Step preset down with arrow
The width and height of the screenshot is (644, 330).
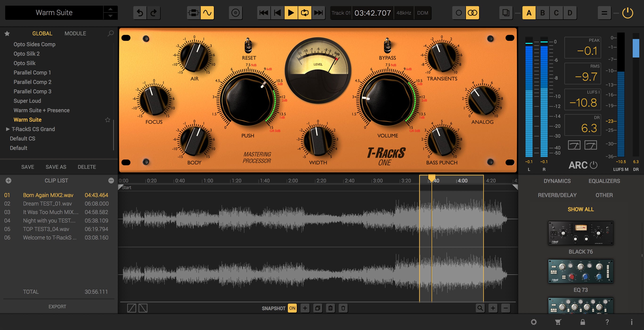click(x=110, y=16)
